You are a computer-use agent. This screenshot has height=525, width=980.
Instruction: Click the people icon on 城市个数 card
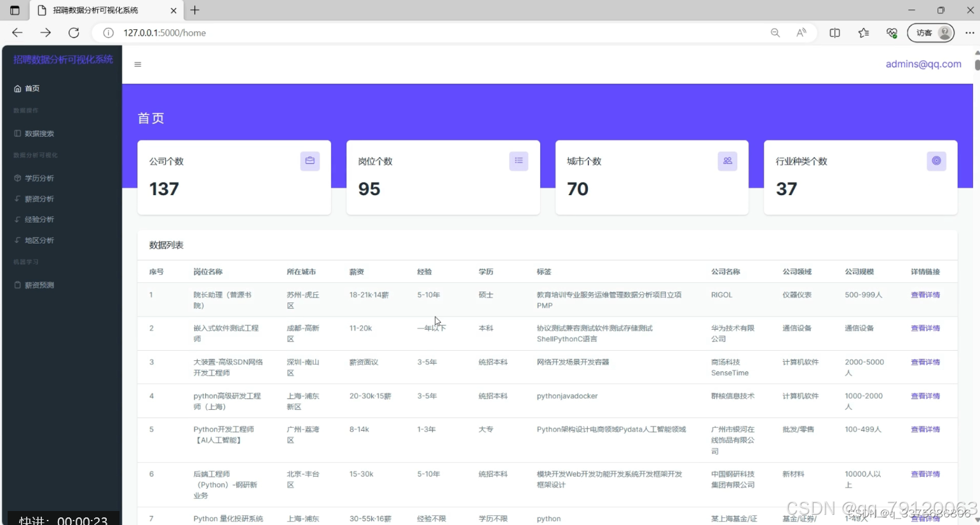click(x=728, y=161)
